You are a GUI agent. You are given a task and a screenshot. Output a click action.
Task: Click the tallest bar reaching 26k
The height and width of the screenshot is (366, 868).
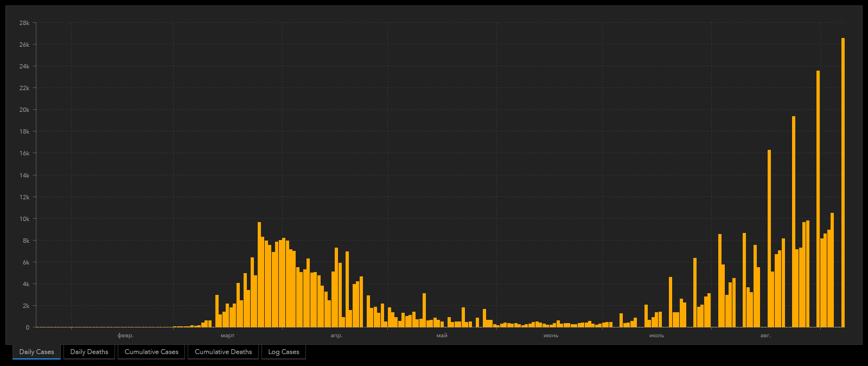click(843, 182)
